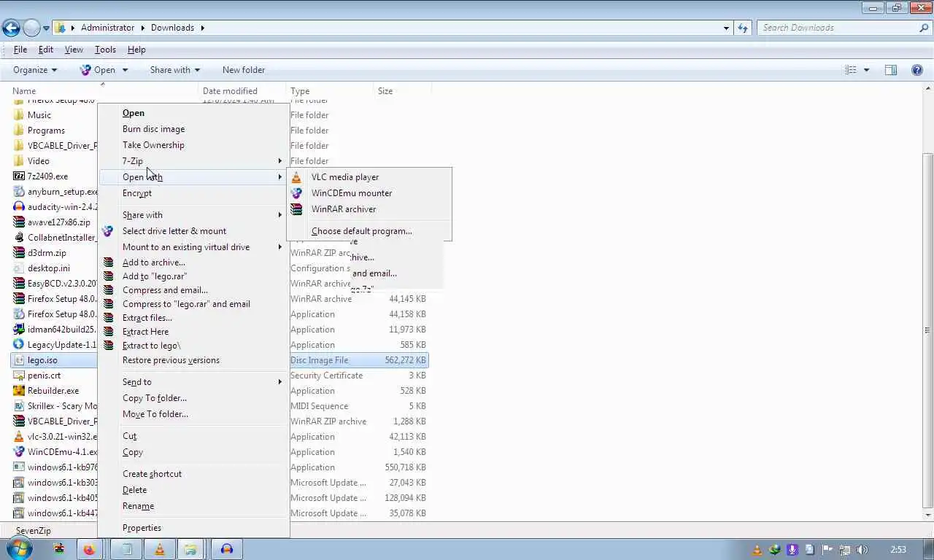Open the dropdown arrow beside toolbar Open

tap(125, 70)
